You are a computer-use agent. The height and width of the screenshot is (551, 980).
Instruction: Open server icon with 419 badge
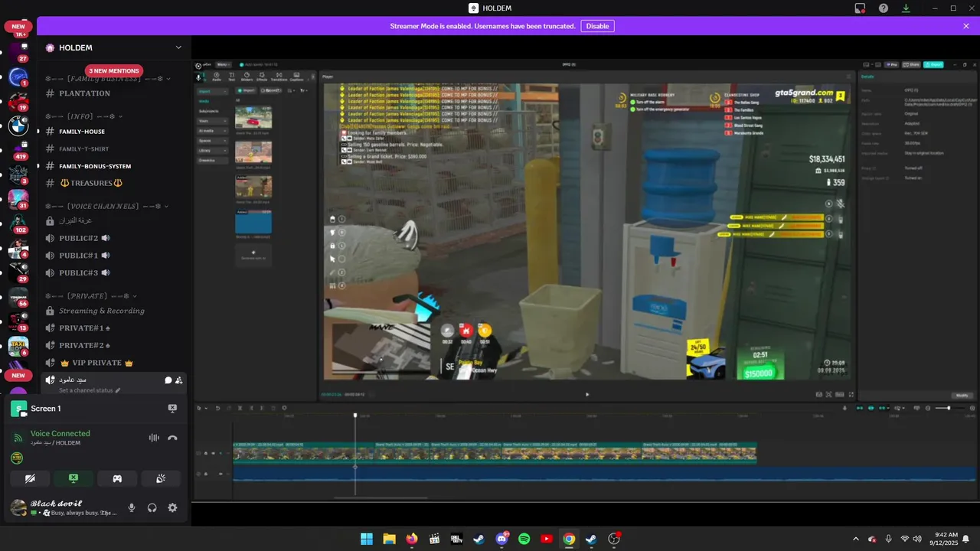(x=18, y=149)
